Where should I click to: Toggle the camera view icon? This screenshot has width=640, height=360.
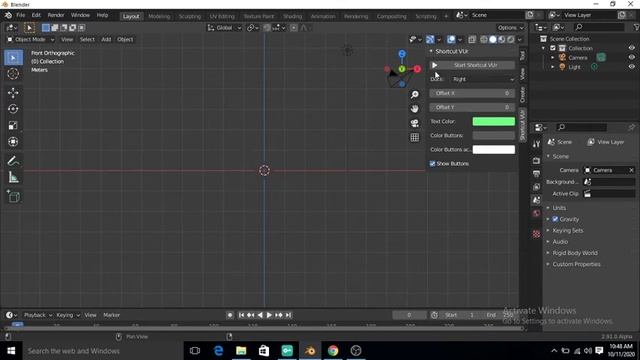click(415, 123)
